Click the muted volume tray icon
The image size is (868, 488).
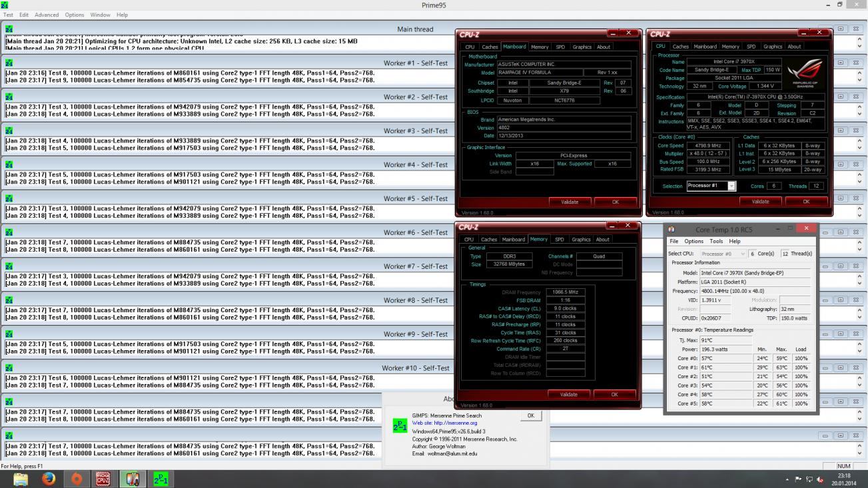820,479
